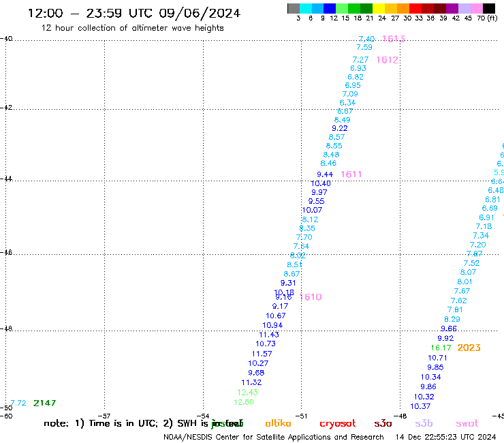Click the gray swatch in the legend
504x443 pixels.
(294, 8)
